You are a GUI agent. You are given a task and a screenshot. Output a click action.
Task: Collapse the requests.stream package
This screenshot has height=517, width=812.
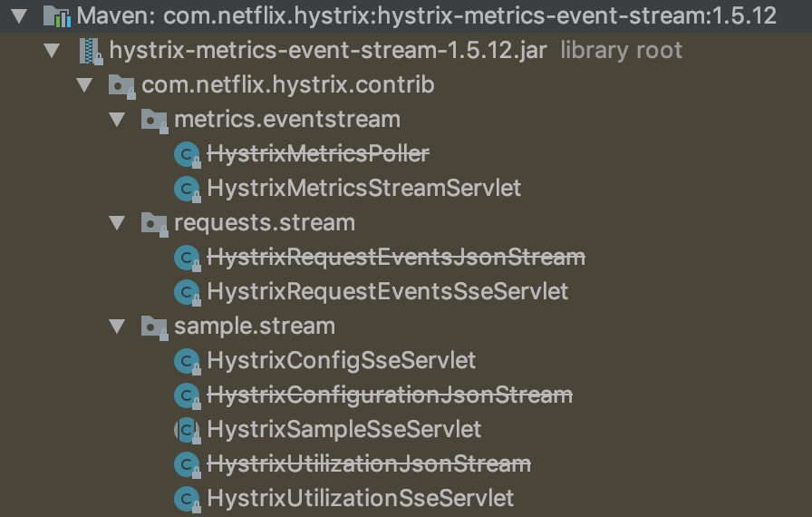(117, 223)
